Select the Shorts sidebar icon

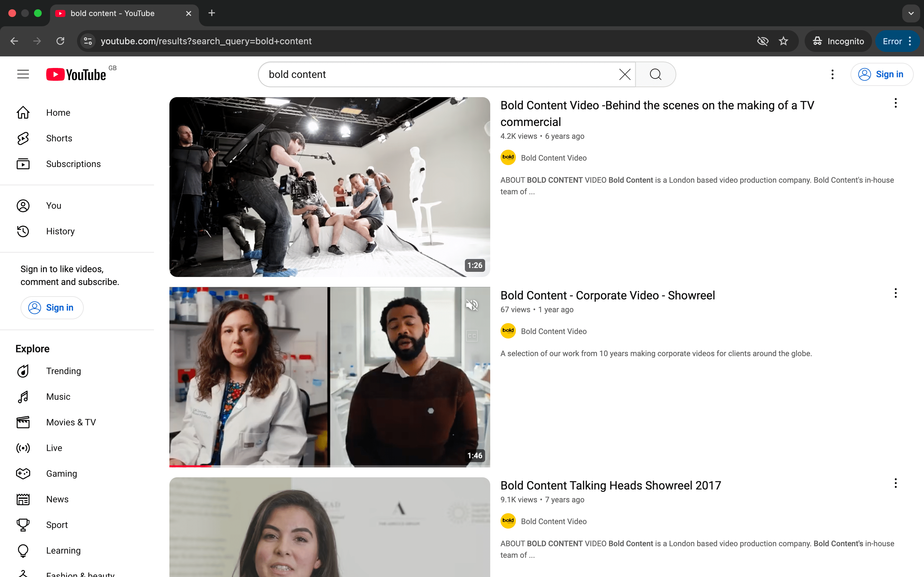pos(23,138)
